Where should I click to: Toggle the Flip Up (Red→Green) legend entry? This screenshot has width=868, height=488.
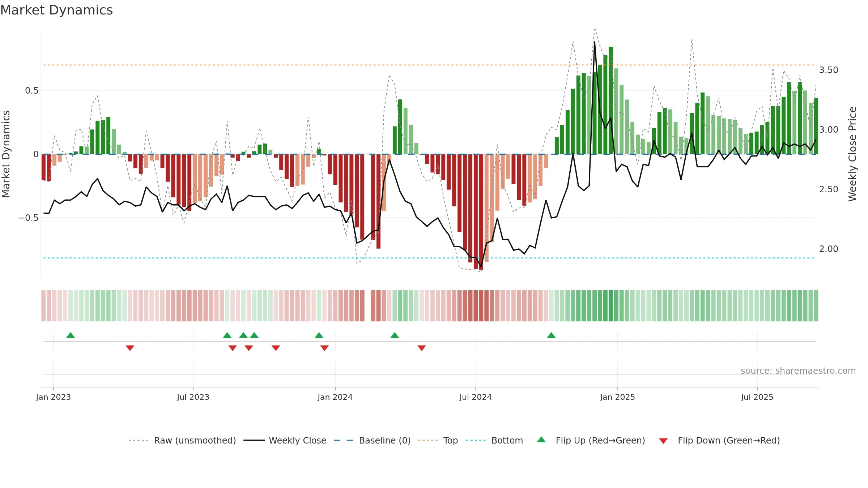(591, 440)
